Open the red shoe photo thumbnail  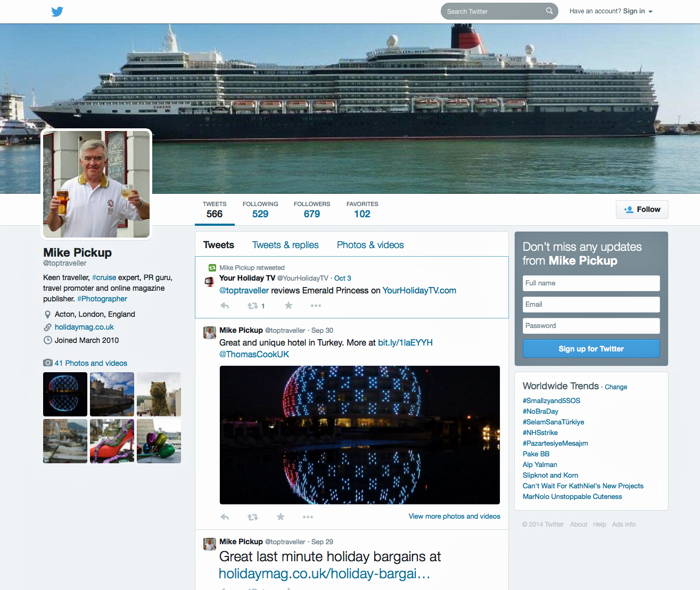coord(112,441)
